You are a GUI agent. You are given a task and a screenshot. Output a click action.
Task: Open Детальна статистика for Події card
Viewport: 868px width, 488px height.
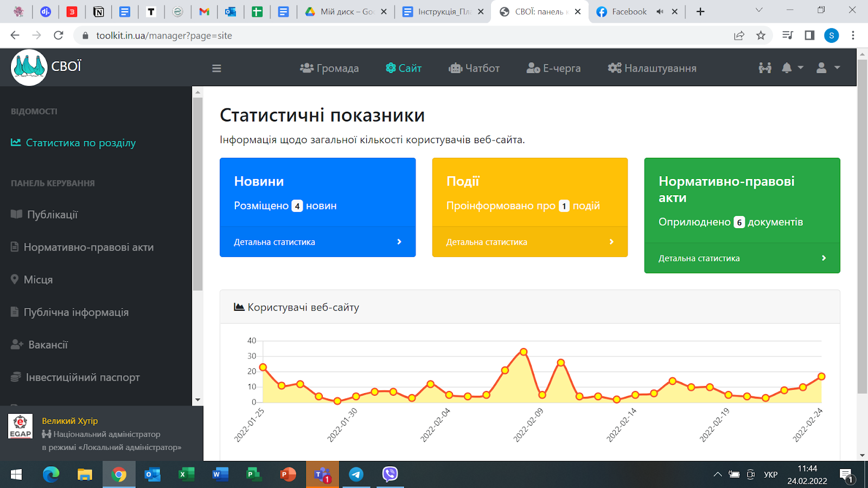[529, 242]
